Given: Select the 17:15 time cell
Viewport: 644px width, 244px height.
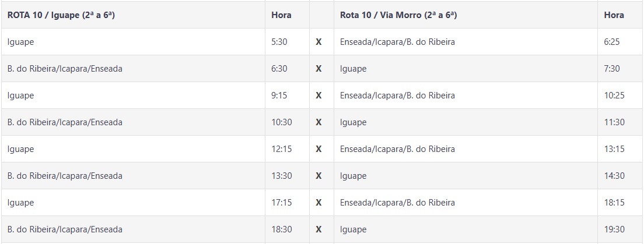Looking at the screenshot, I should pyautogui.click(x=282, y=203).
